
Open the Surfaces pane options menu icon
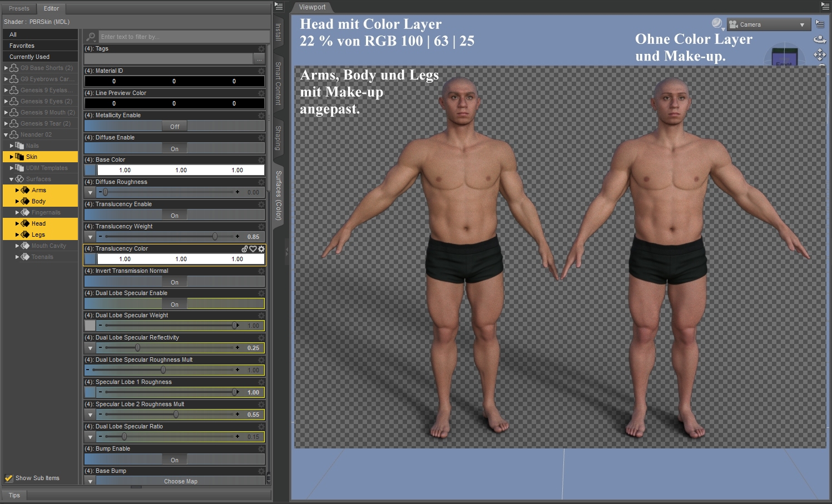pyautogui.click(x=279, y=7)
